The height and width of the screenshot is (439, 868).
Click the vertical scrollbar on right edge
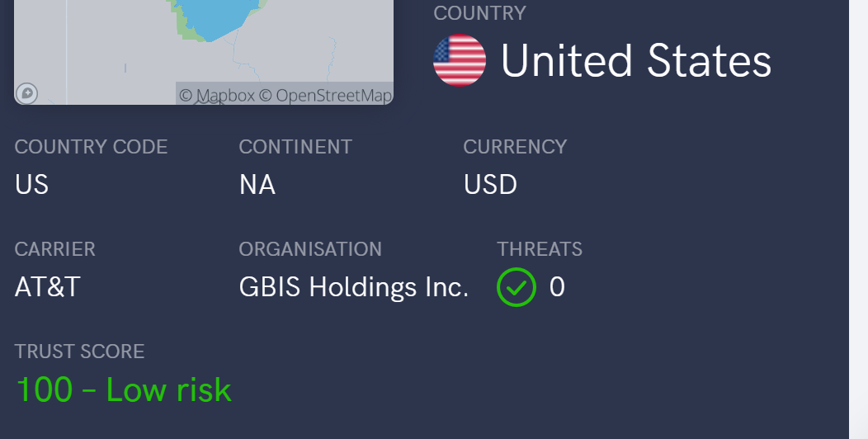(x=858, y=219)
